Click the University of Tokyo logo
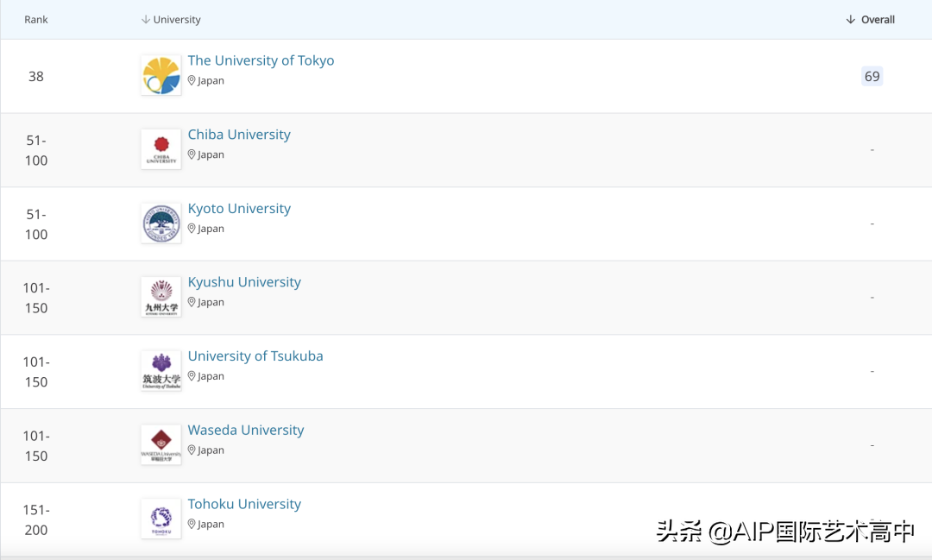 (161, 75)
